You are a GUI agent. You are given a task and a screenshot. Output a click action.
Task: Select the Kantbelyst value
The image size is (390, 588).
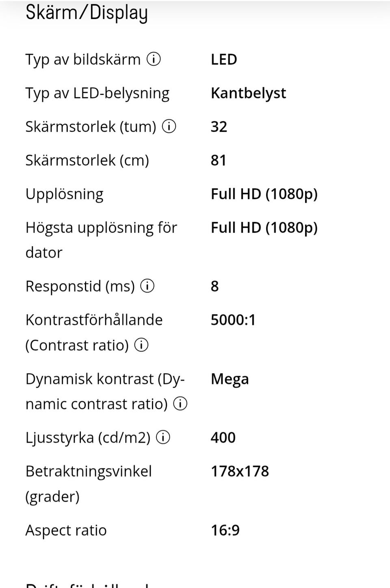click(248, 93)
